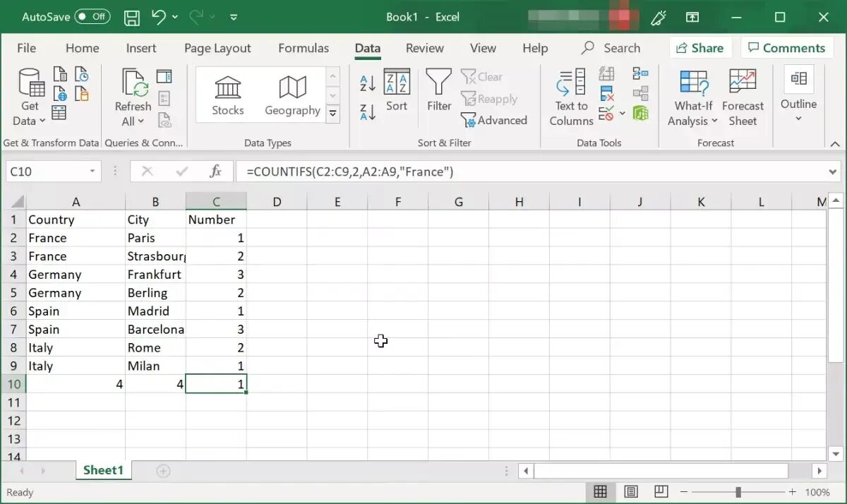Open the Undo history dropdown
The image size is (847, 504).
pyautogui.click(x=175, y=17)
